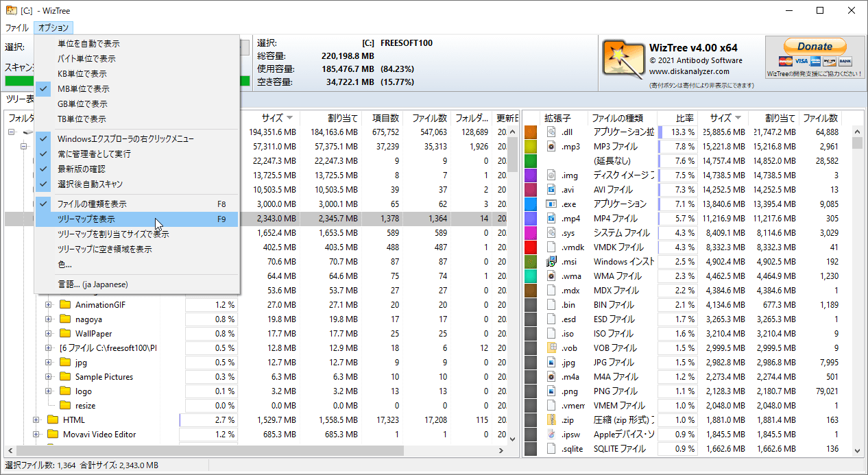
Task: Toggle 常に管理者として実行 option
Action: point(137,154)
